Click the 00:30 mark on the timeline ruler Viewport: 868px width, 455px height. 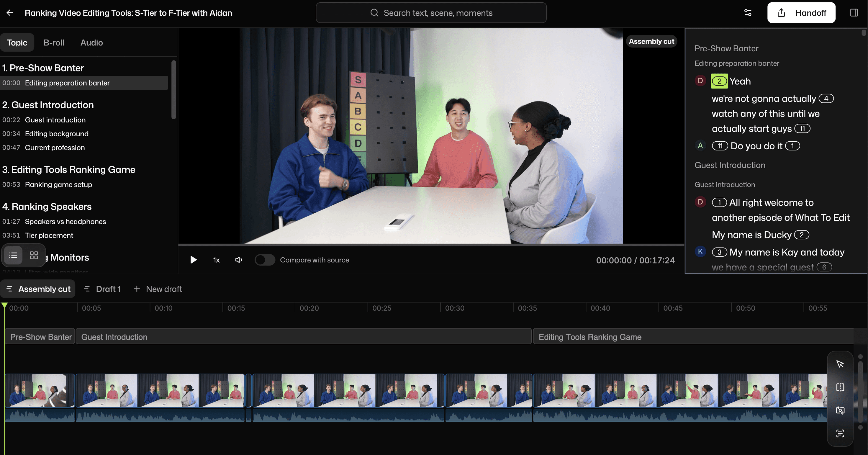pyautogui.click(x=455, y=308)
